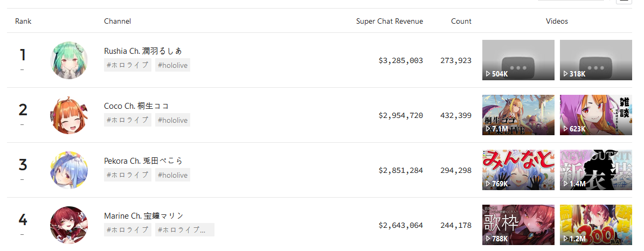Select Pekora's blue-haired channel avatar
Image resolution: width=644 pixels, height=251 pixels.
point(69,170)
